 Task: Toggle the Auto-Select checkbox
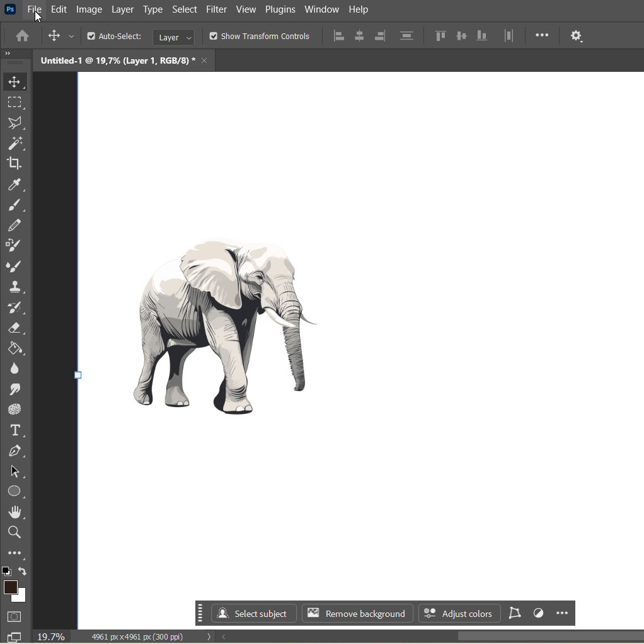click(x=91, y=37)
